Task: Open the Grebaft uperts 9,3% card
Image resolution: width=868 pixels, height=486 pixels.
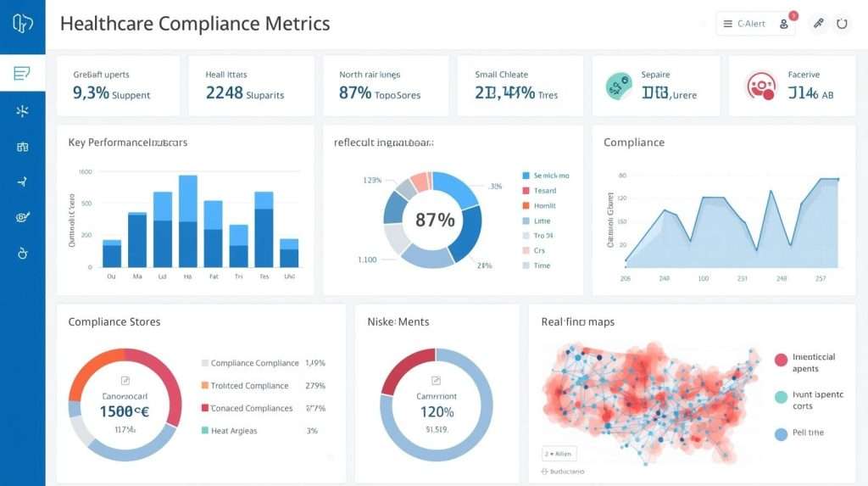Action: coord(119,86)
